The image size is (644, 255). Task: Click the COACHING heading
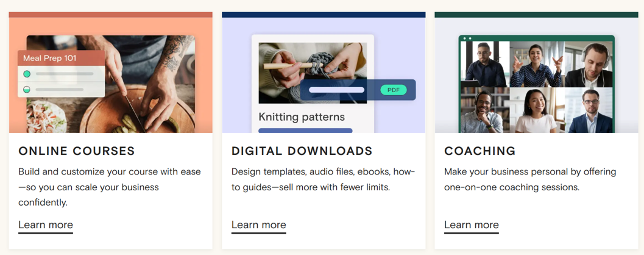(x=479, y=151)
